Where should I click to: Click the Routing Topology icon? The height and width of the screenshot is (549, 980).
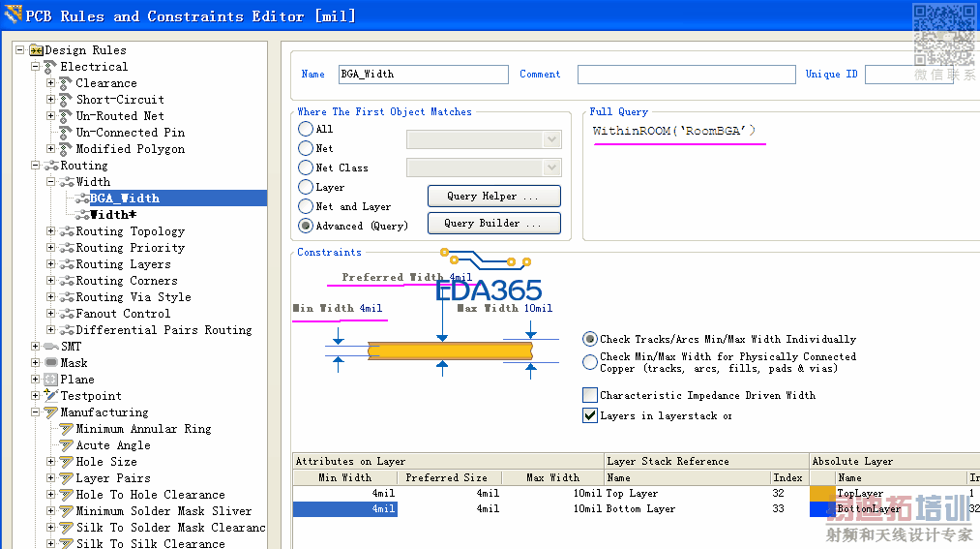pyautogui.click(x=66, y=231)
